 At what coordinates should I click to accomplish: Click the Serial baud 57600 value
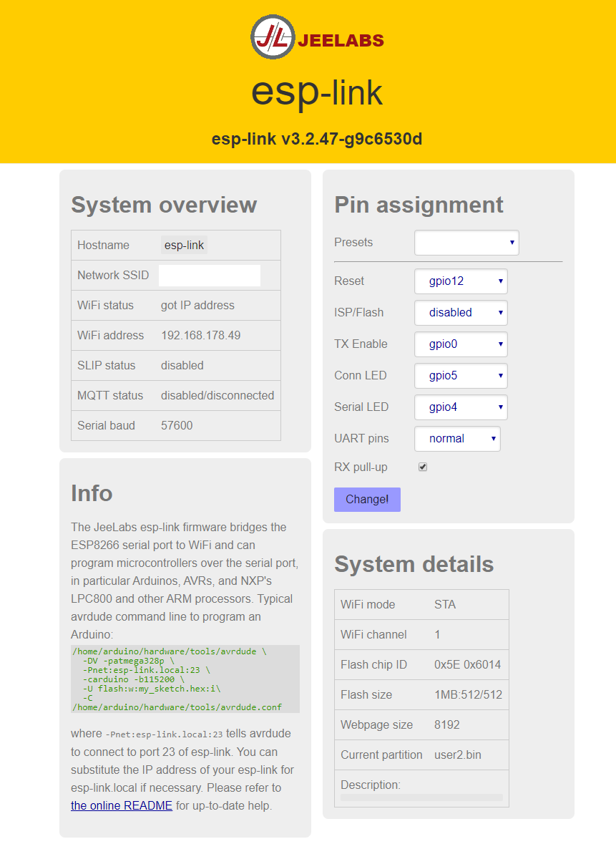tap(177, 426)
